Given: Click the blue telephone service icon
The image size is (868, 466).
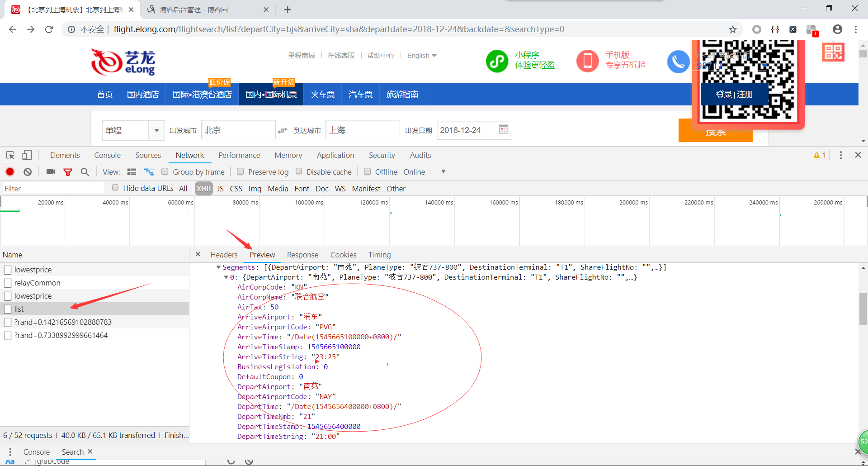Looking at the screenshot, I should tap(679, 62).
